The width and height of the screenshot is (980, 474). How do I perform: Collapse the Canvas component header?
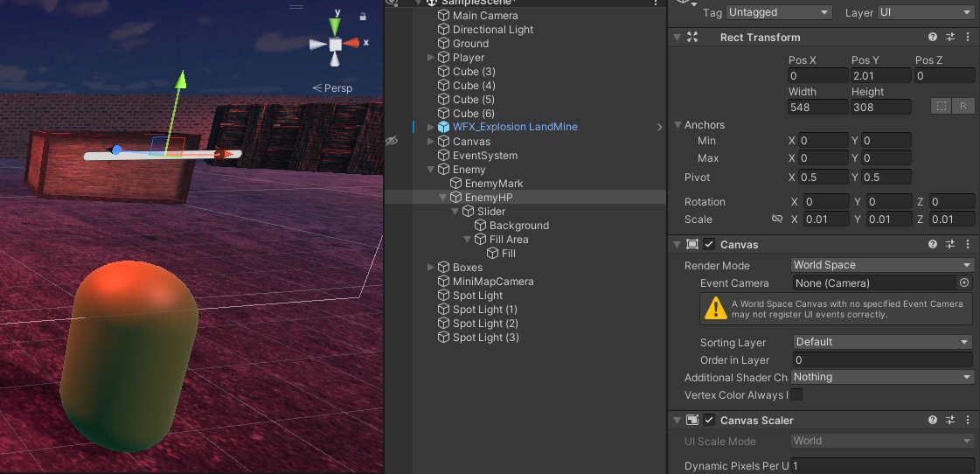678,245
